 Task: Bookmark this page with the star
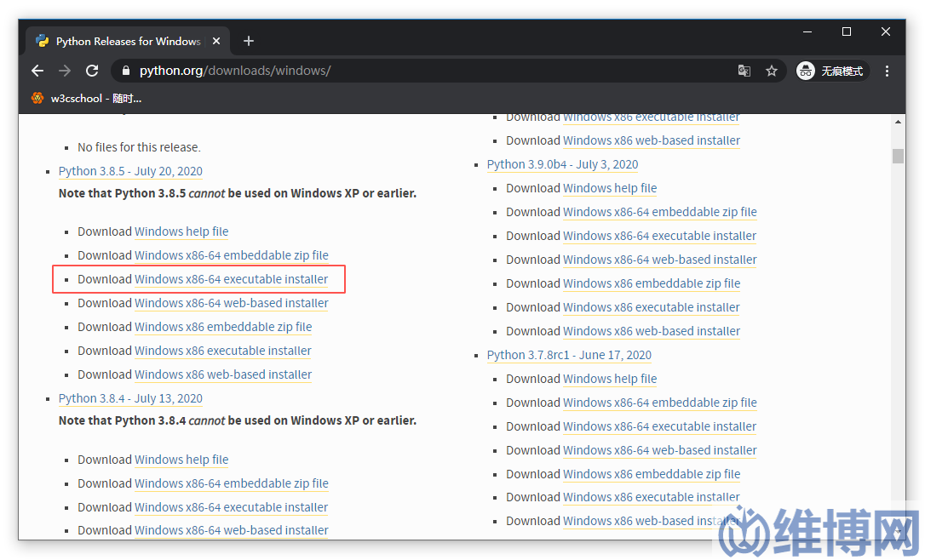[x=771, y=71]
